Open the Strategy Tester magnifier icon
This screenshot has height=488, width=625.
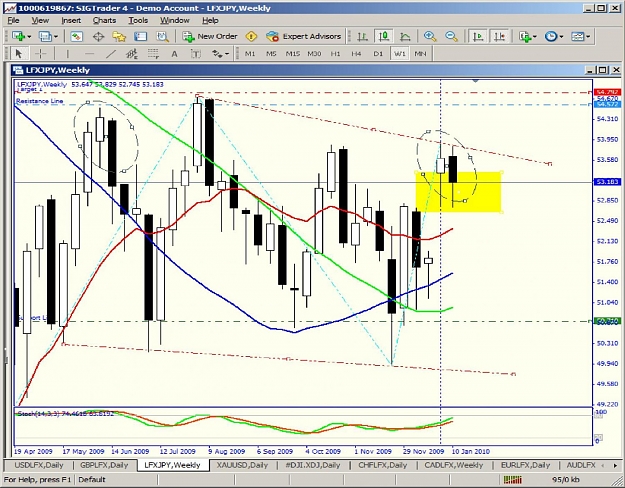click(x=162, y=37)
